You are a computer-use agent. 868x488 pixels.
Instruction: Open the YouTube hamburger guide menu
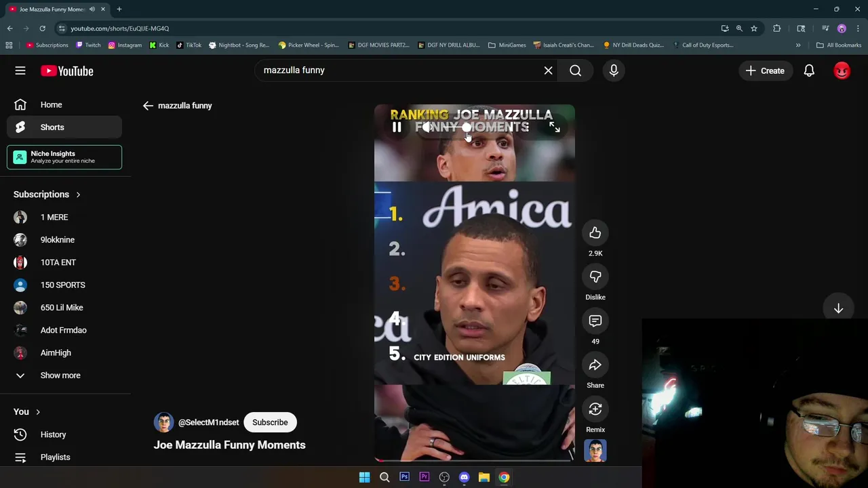click(x=20, y=70)
